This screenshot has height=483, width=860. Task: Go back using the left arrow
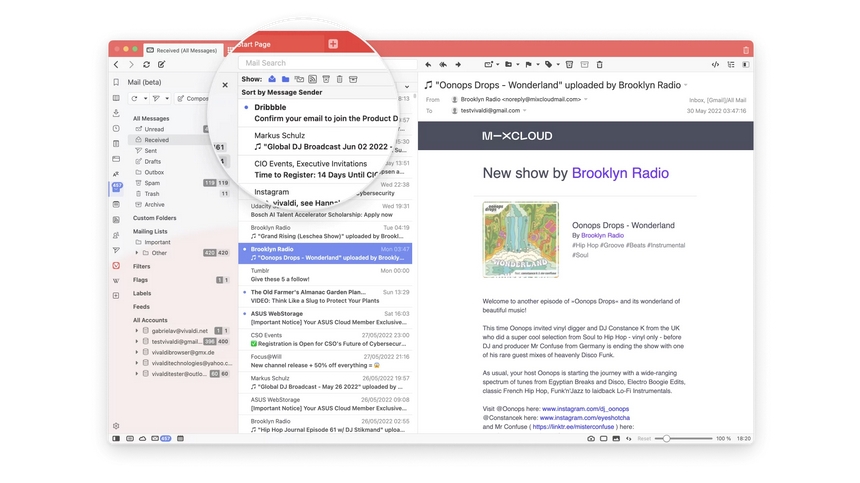116,65
